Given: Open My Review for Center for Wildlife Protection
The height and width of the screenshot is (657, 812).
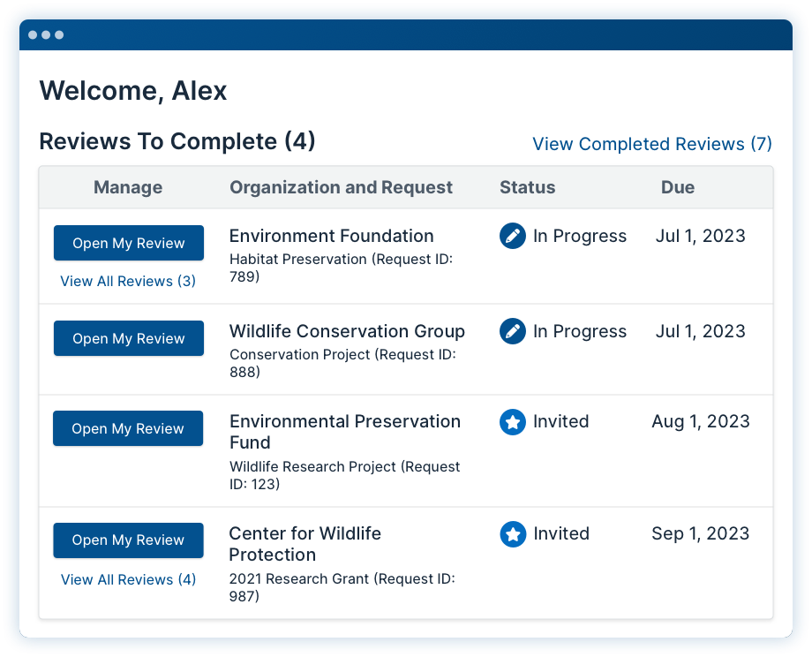Looking at the screenshot, I should click(129, 540).
